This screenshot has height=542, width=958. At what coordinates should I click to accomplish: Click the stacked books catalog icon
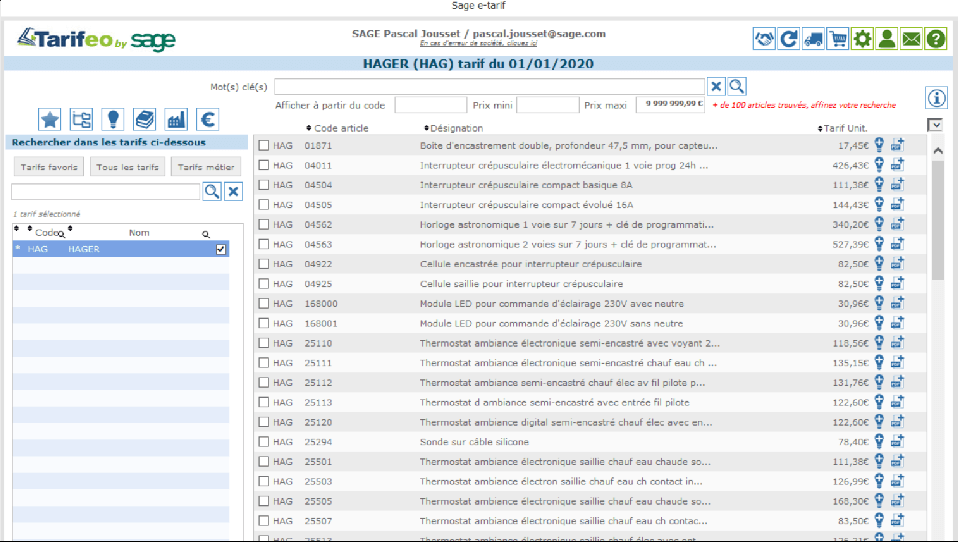(145, 120)
